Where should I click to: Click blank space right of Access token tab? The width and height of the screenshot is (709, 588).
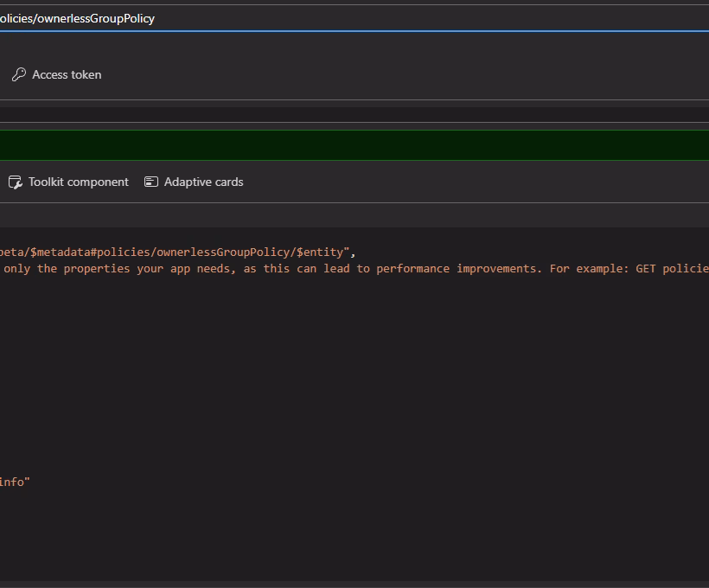(389, 75)
